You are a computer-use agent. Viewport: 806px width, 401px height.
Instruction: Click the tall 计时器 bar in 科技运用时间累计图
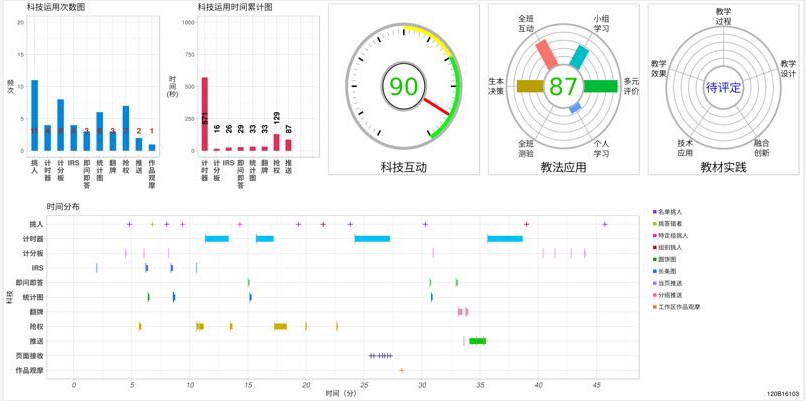204,113
